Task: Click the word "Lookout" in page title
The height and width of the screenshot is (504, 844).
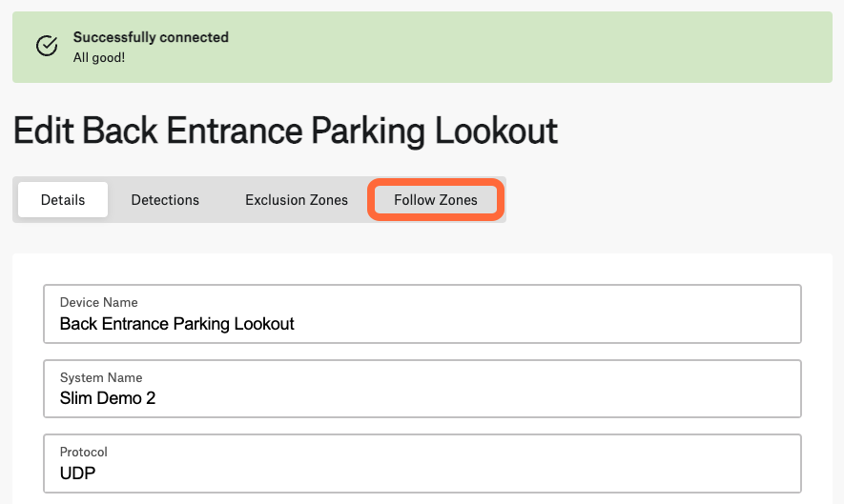Action: 496,131
